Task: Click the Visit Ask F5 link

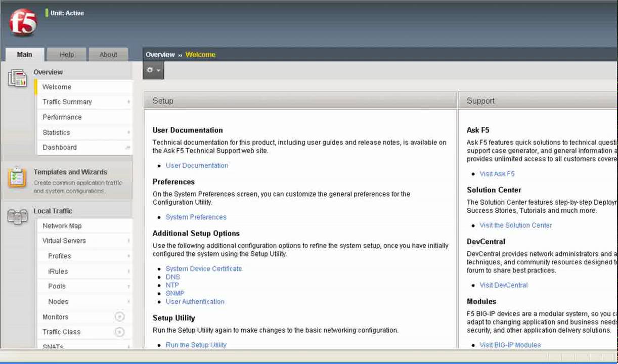Action: (x=497, y=173)
